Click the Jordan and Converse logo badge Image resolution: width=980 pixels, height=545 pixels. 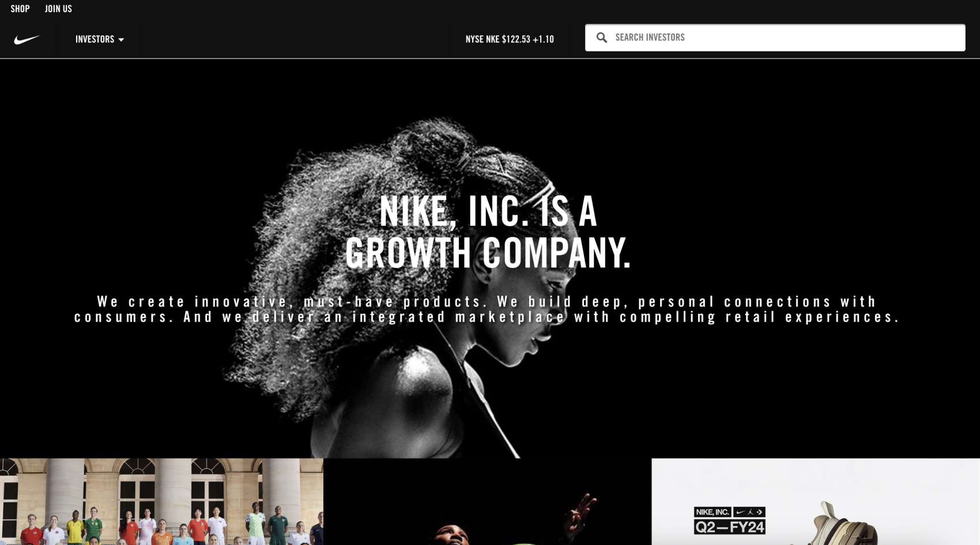point(749,512)
